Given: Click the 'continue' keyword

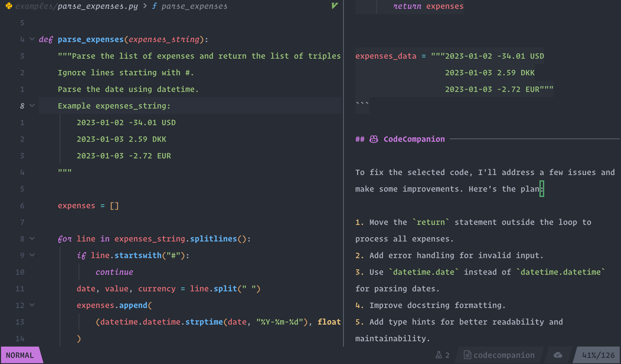Looking at the screenshot, I should click(x=114, y=272).
